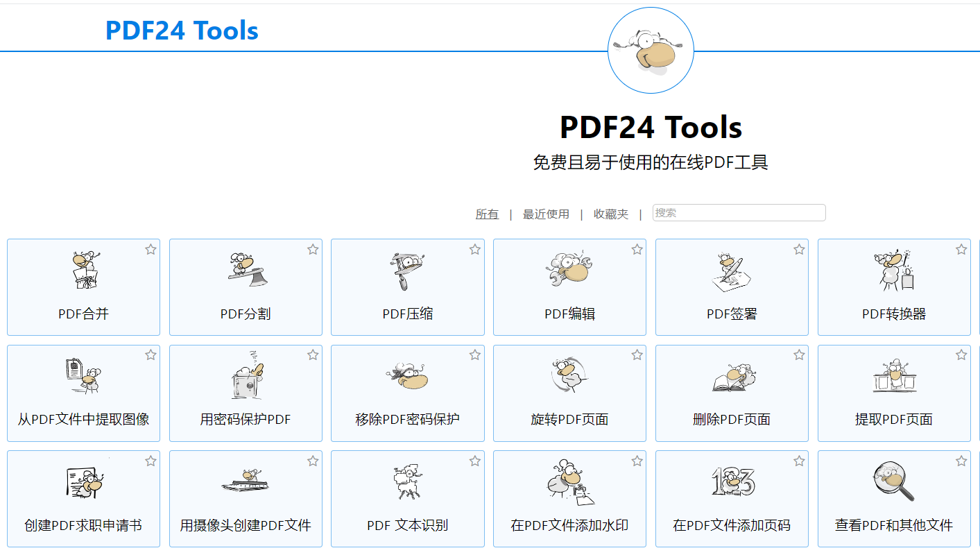Click the 旋转PDF页面 icon
The image size is (980, 555).
coord(570,376)
